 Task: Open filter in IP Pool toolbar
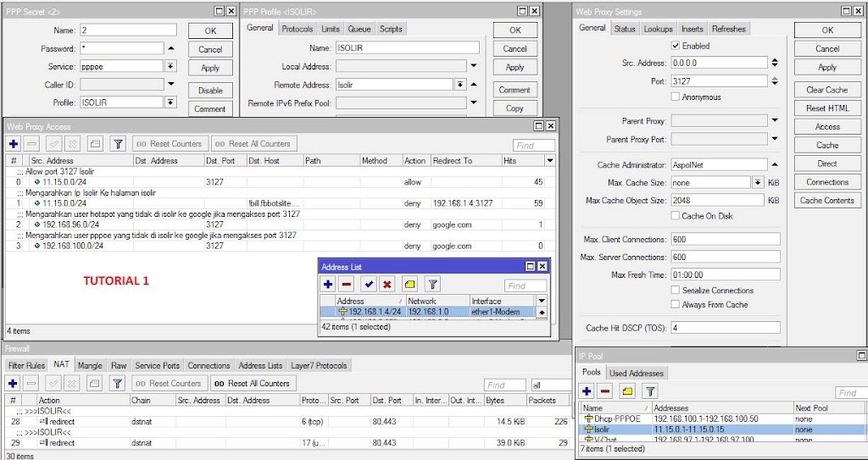point(650,391)
